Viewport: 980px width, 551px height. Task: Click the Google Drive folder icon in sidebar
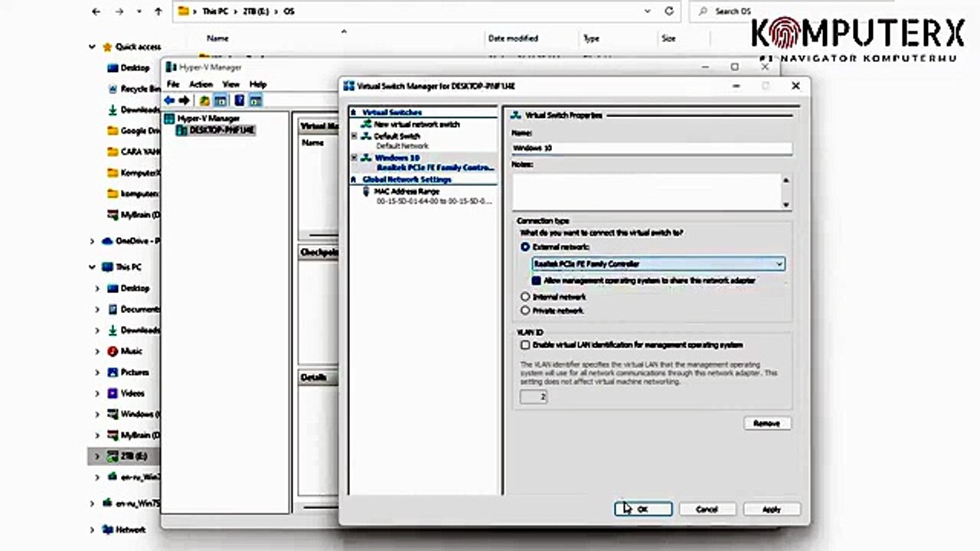[113, 131]
